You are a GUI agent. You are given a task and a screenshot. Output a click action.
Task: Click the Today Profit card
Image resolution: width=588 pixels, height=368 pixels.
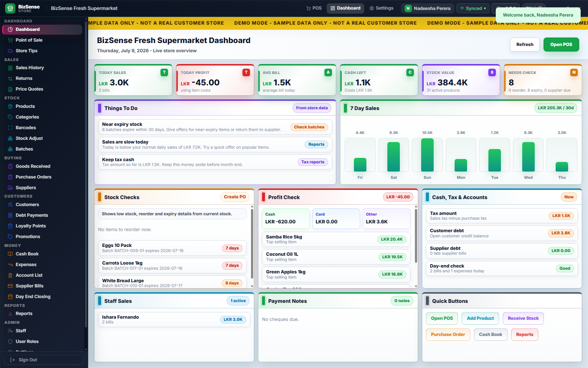coord(215,80)
